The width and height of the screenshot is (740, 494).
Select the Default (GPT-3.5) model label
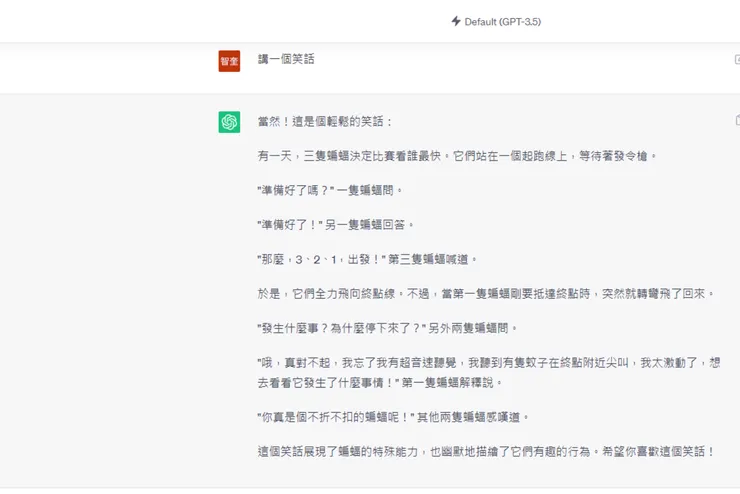point(503,22)
